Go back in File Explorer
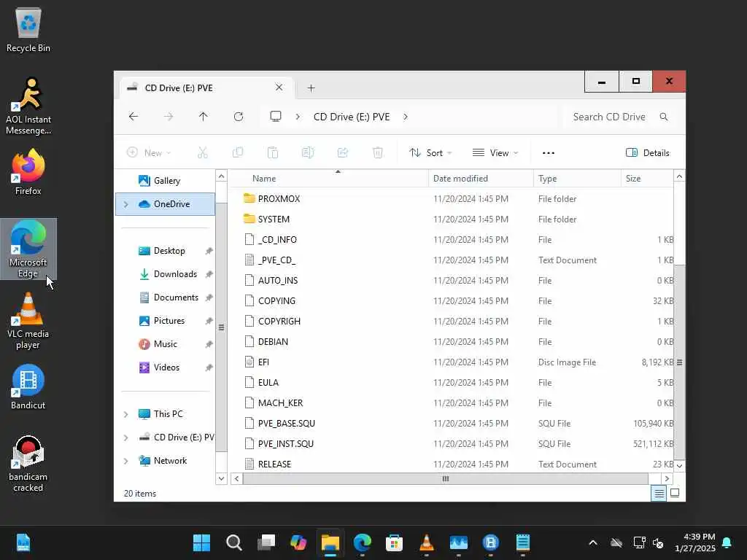747x560 pixels. (133, 117)
